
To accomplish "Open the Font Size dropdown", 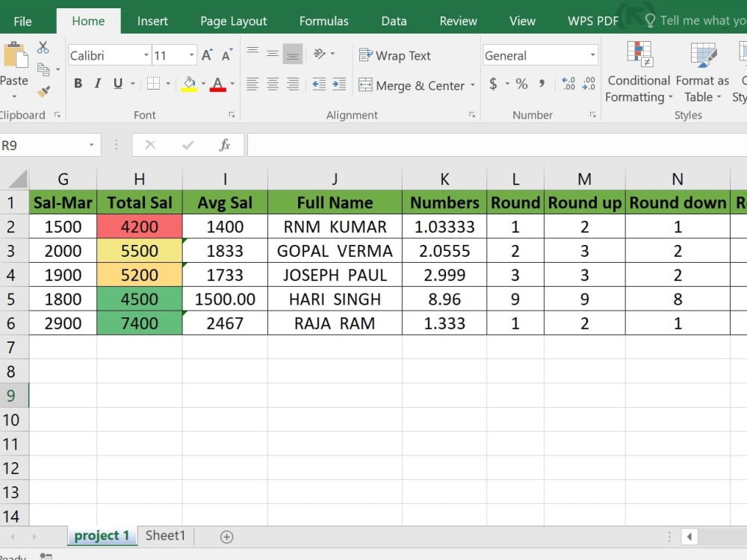I will tap(190, 55).
